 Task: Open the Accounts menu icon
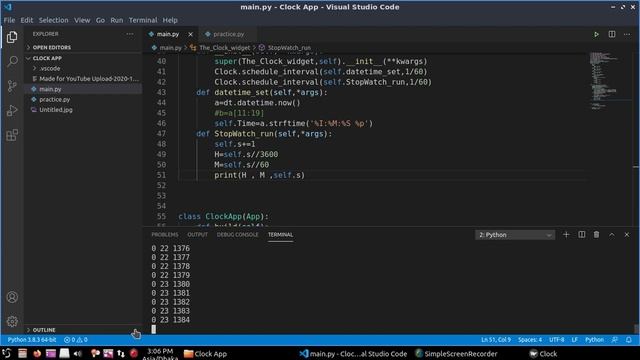point(12,297)
